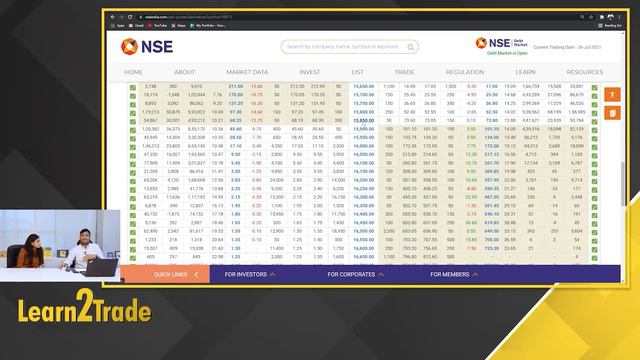Toggle the puts-side checkbox for strike 15,700.00
The image size is (640, 360).
click(x=594, y=96)
